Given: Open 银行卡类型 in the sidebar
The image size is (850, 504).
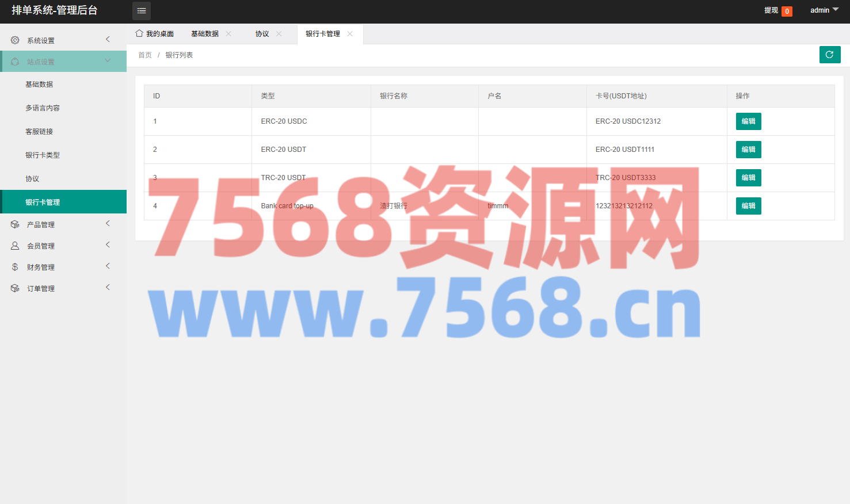Looking at the screenshot, I should pyautogui.click(x=43, y=155).
